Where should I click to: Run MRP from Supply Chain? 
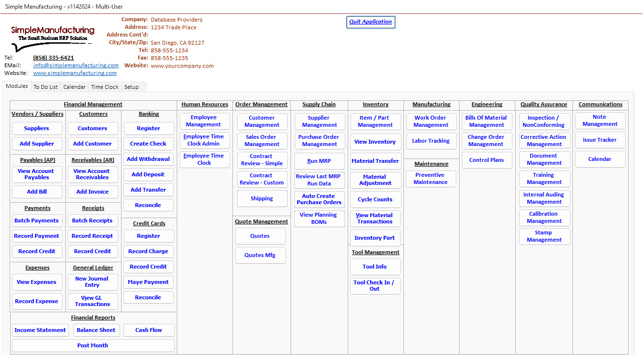coord(319,161)
